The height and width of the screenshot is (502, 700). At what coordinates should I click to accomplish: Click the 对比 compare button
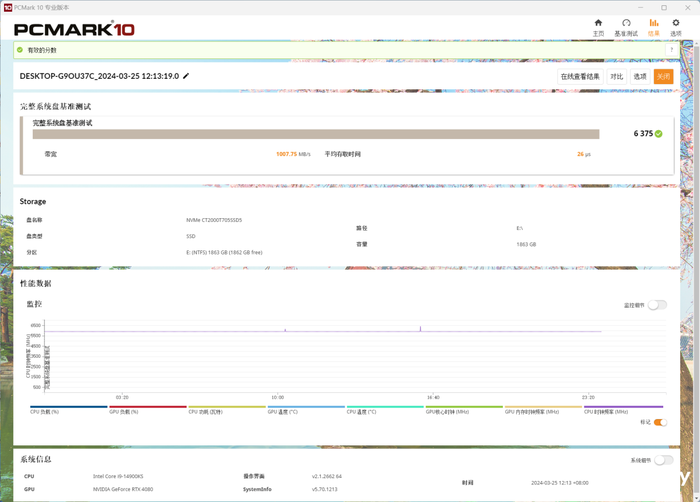click(617, 76)
